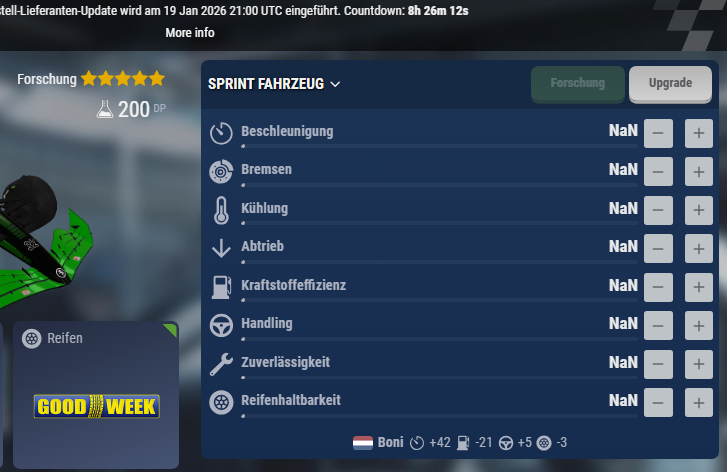Click the Abtrieb down-arrow icon
This screenshot has height=472, width=727.
pyautogui.click(x=221, y=248)
